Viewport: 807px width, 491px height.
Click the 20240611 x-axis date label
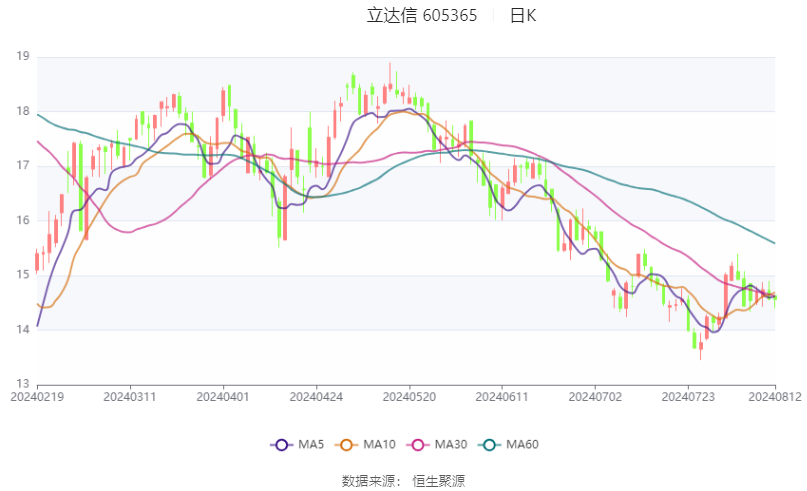(x=502, y=397)
